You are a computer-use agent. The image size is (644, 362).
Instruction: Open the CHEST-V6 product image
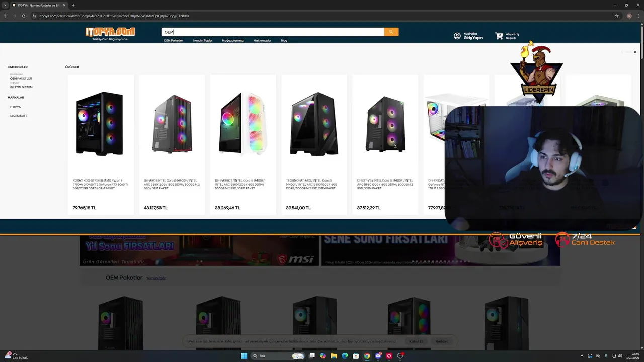pyautogui.click(x=385, y=123)
